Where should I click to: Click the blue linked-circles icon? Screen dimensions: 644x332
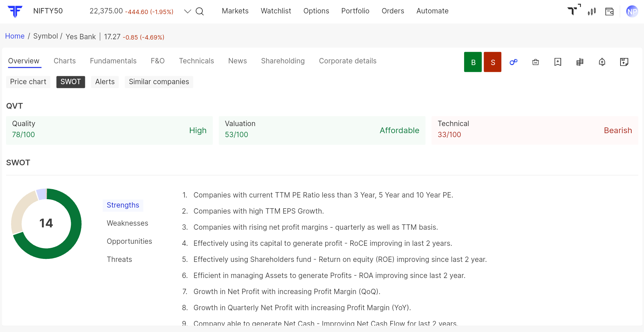[x=513, y=62]
